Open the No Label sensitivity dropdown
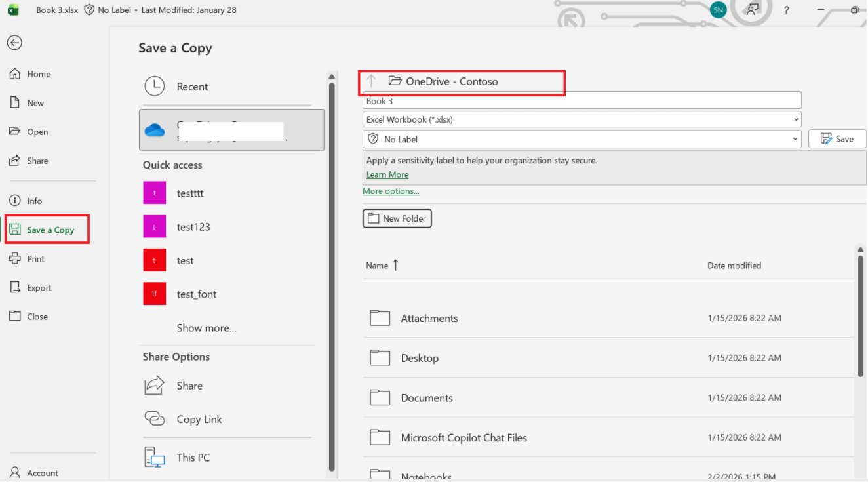This screenshot has height=482, width=868. tap(582, 139)
